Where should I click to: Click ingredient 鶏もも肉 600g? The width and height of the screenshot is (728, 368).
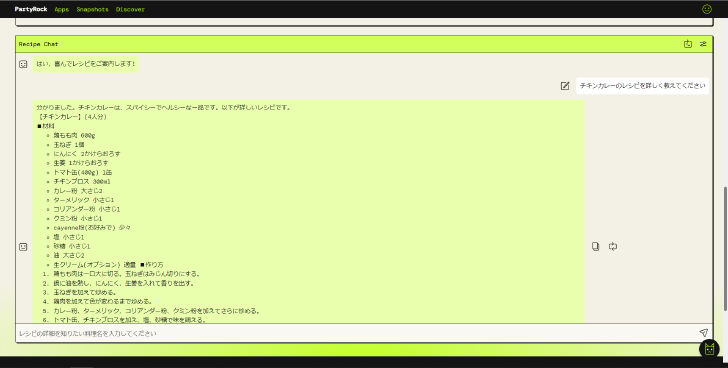tap(74, 136)
